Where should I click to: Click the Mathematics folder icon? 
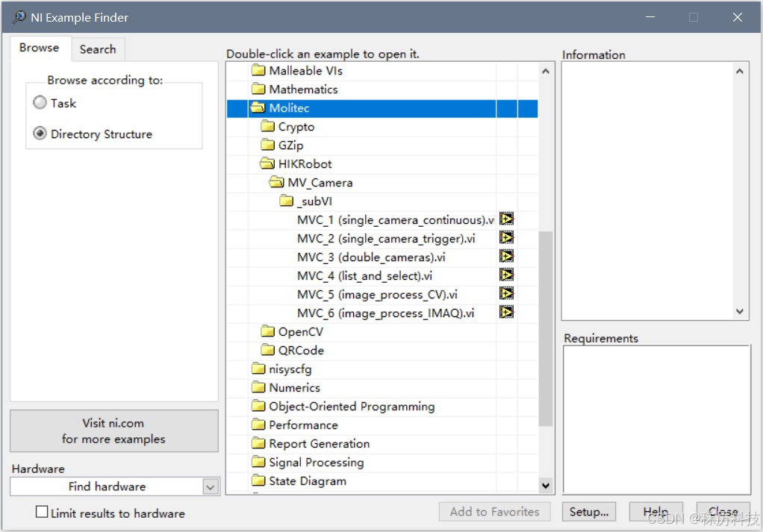coord(258,90)
